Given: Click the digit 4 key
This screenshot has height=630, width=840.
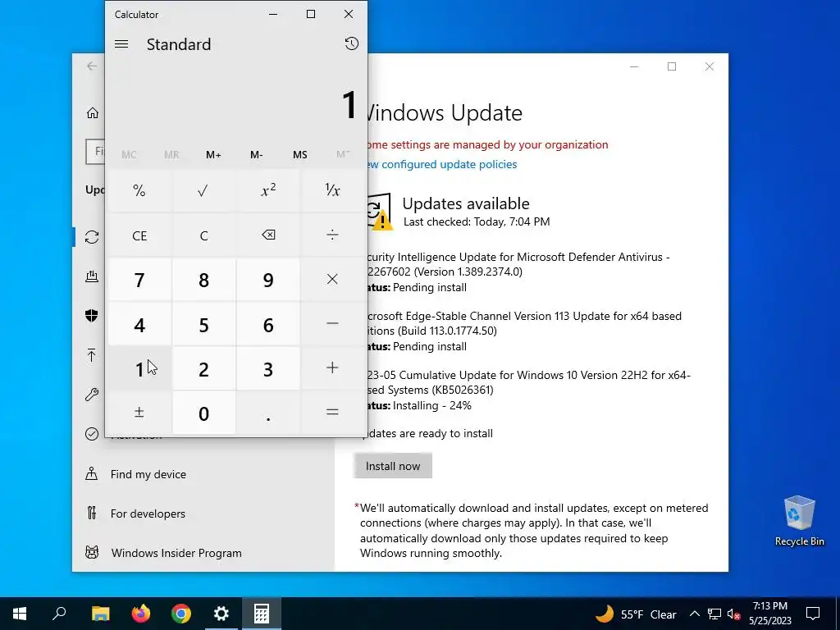Looking at the screenshot, I should [x=139, y=323].
